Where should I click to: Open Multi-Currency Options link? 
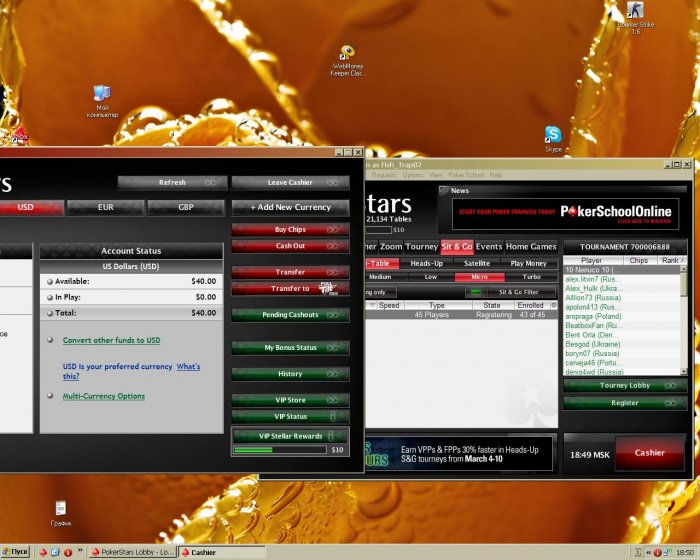[x=104, y=396]
